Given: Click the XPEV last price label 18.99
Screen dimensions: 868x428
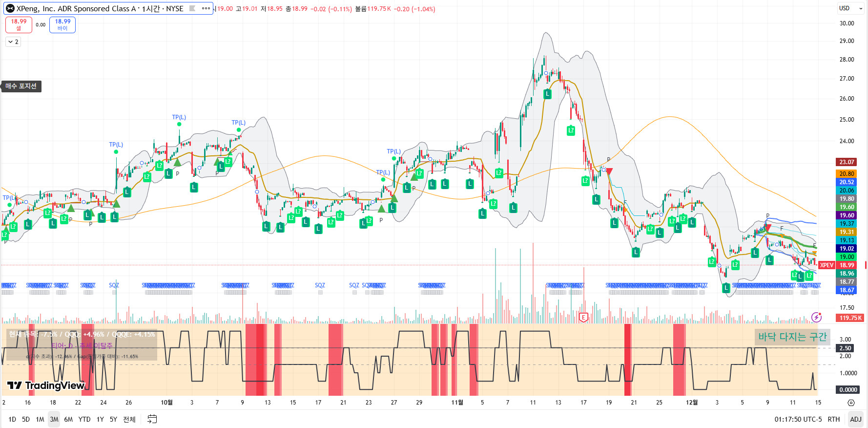Looking at the screenshot, I should [847, 265].
